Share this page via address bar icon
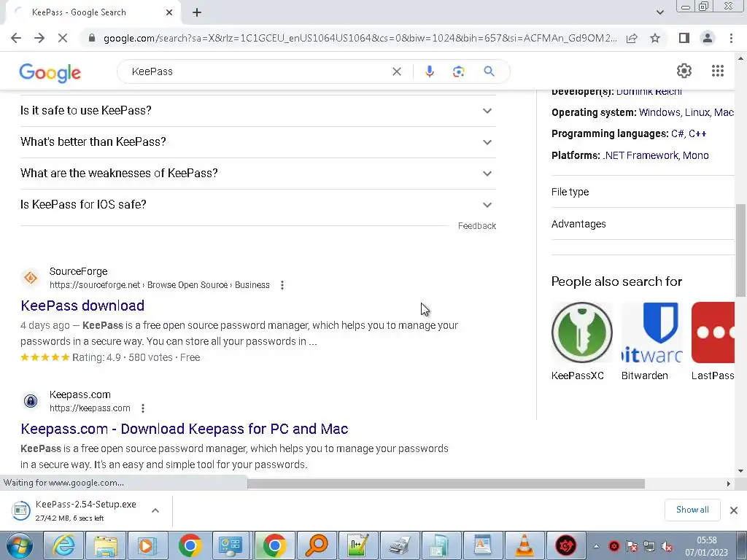Image resolution: width=747 pixels, height=560 pixels. (x=632, y=38)
